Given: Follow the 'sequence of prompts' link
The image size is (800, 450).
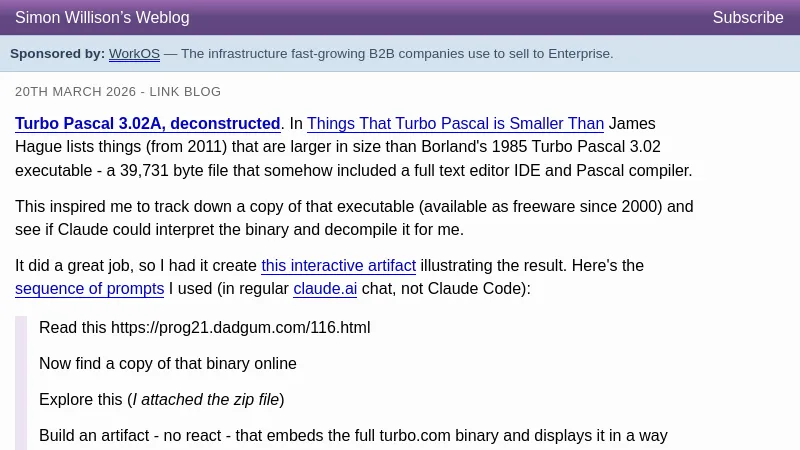Looking at the screenshot, I should tap(89, 289).
